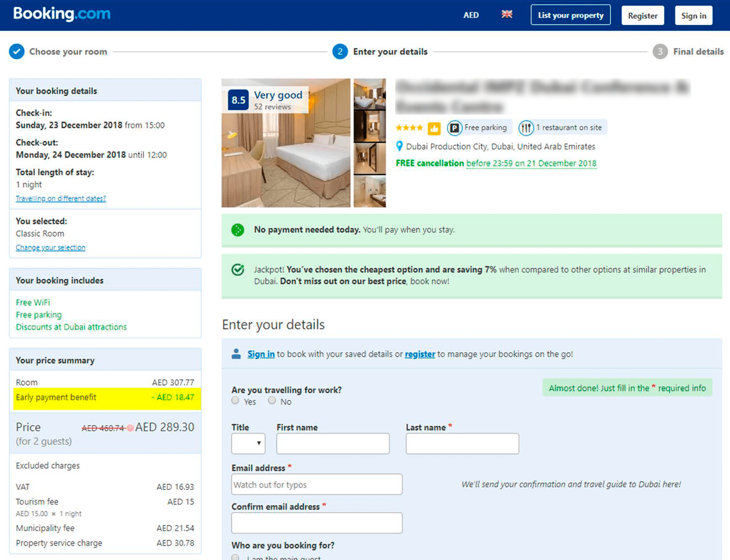Focus the First name field
Viewport: 730px width, 560px height.
click(x=333, y=443)
